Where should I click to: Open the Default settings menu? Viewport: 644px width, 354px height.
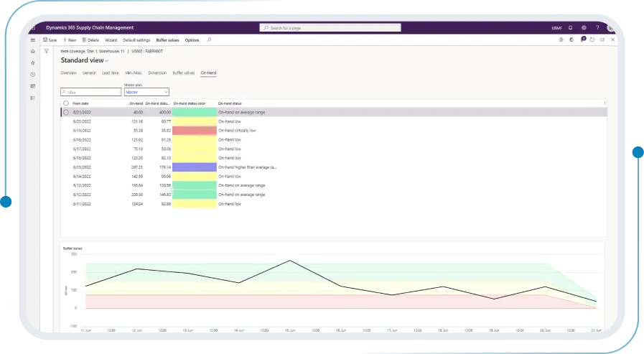coord(136,40)
